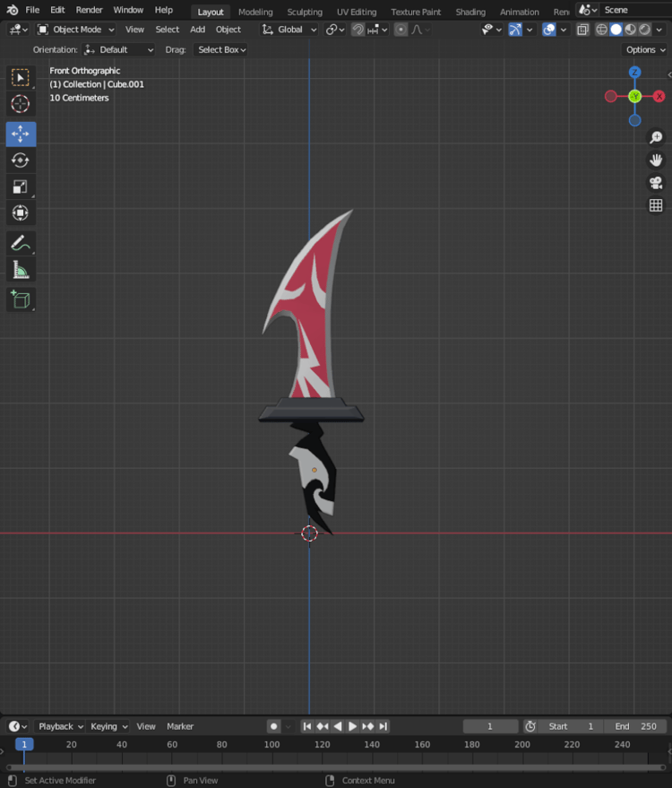Click the Pan view hand icon

coord(656,160)
